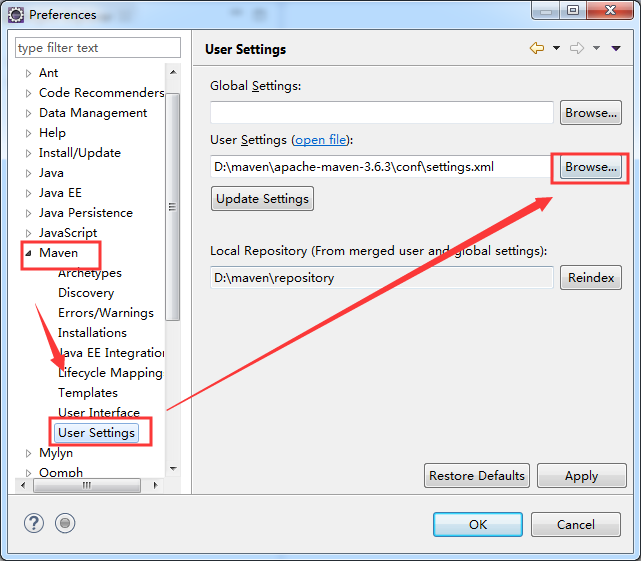Click the back navigation arrow icon
Screen dimensions: 641x561
pyautogui.click(x=537, y=48)
